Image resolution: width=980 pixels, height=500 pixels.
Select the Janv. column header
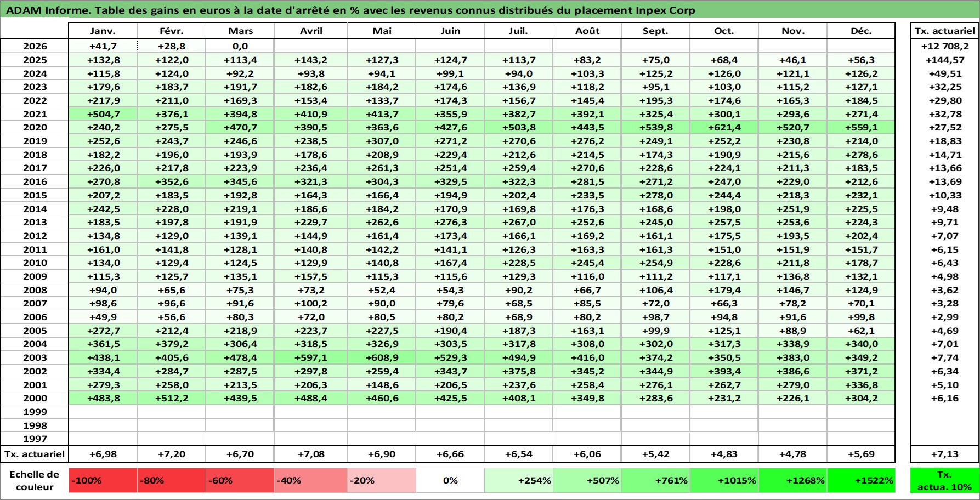click(103, 31)
